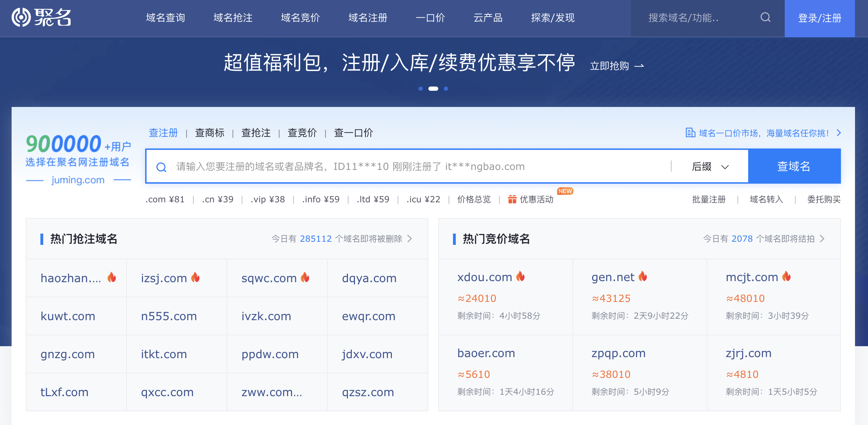868x425 pixels.
Task: Open the zpqp.com auction entry
Action: click(x=618, y=353)
